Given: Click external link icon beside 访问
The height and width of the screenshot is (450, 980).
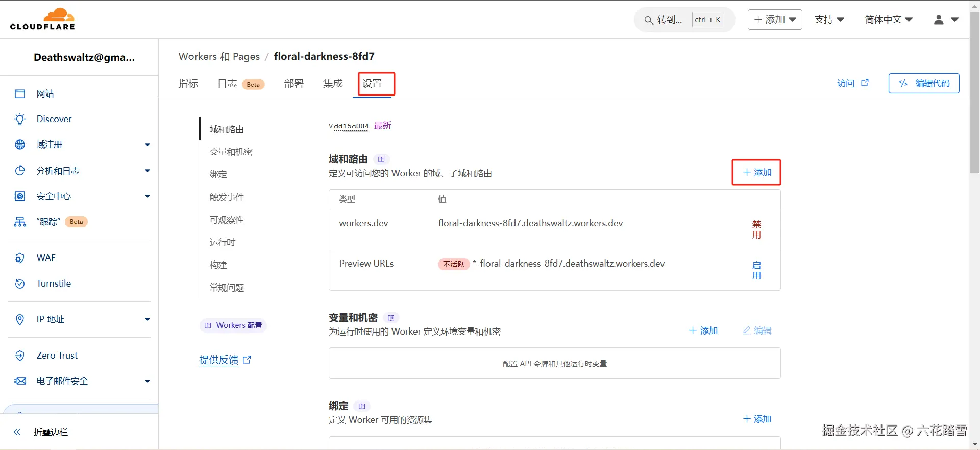Looking at the screenshot, I should [x=865, y=83].
